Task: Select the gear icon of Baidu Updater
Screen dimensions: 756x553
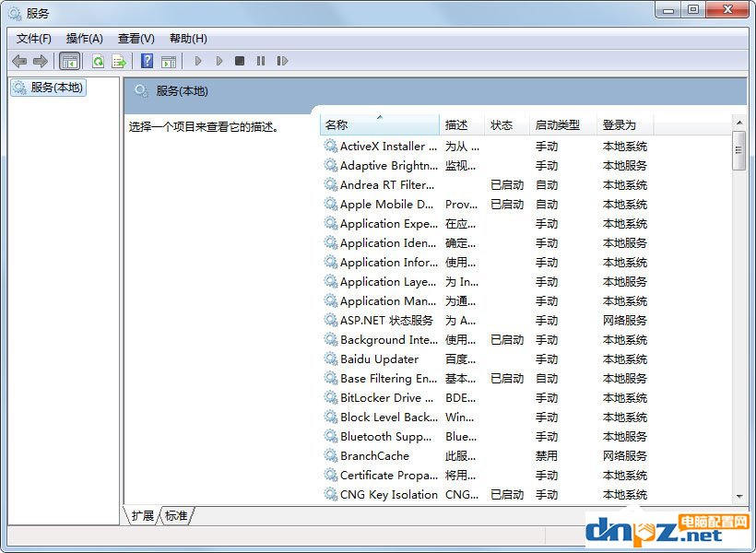Action: click(330, 359)
